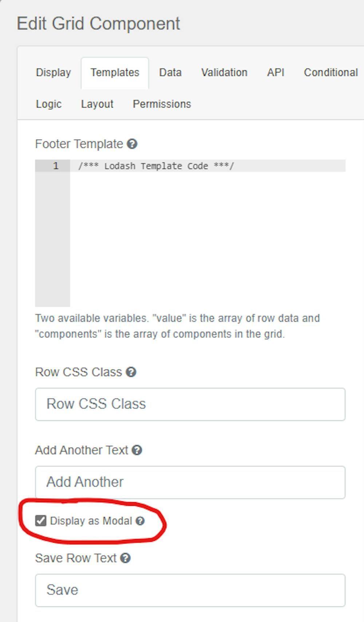Click the currently active Templates tab
This screenshot has height=622, width=364.
[115, 72]
